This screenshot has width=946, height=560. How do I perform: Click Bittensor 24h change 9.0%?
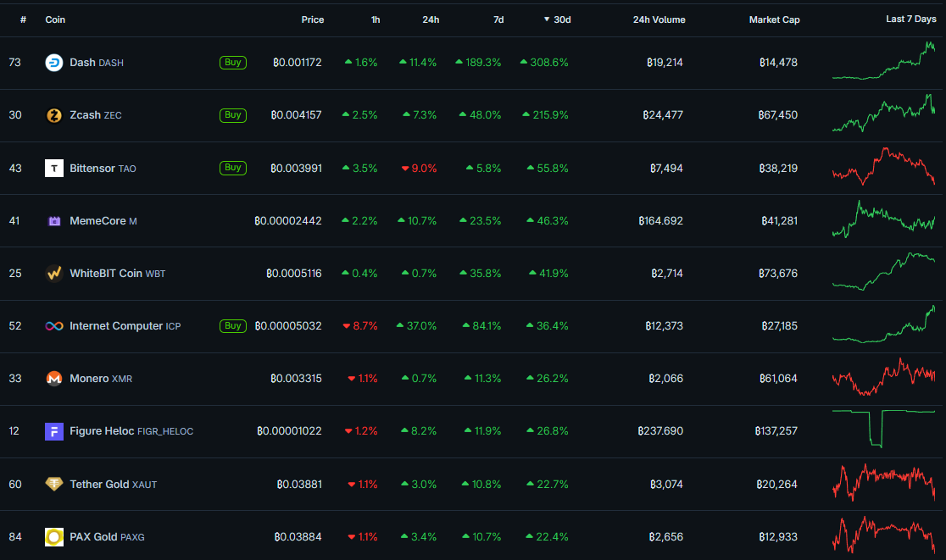(419, 169)
